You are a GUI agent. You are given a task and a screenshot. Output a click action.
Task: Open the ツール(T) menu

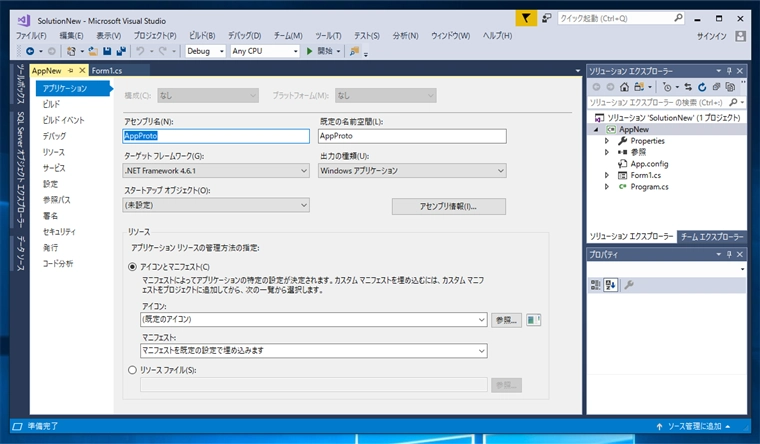328,36
